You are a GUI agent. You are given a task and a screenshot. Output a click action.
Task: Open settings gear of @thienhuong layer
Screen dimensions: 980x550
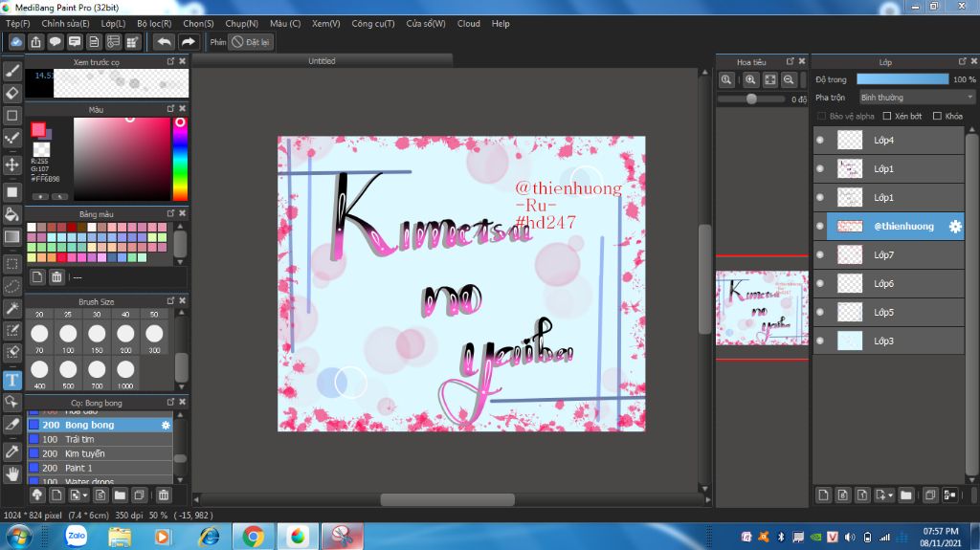click(x=955, y=227)
